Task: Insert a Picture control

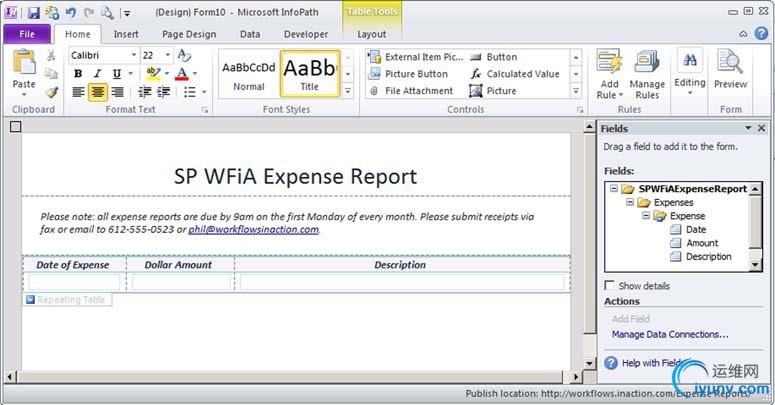Action: 493,91
